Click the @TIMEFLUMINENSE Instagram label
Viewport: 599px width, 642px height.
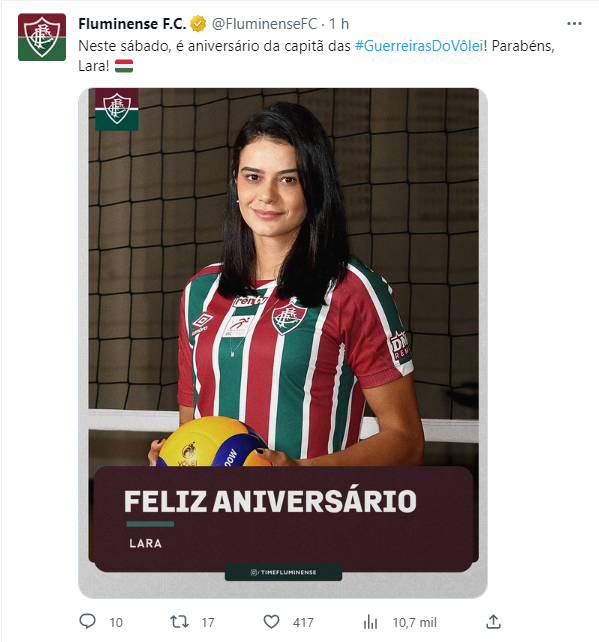(283, 572)
